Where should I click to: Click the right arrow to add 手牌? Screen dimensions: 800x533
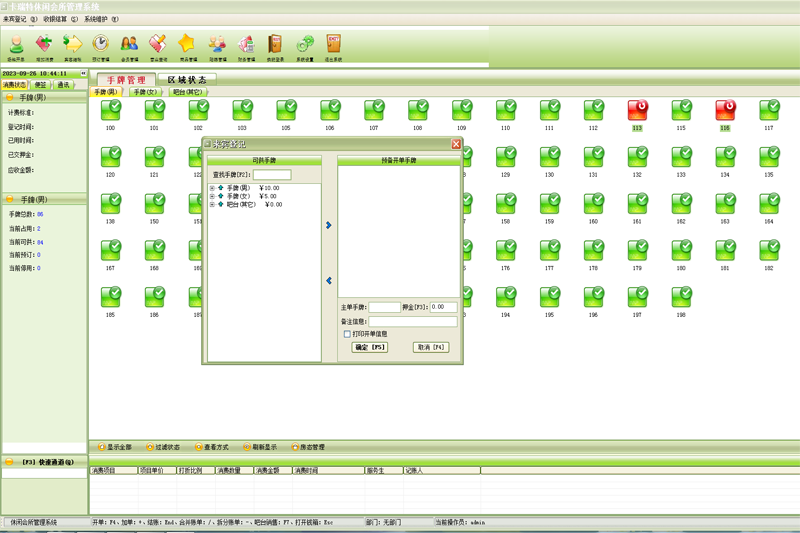329,226
